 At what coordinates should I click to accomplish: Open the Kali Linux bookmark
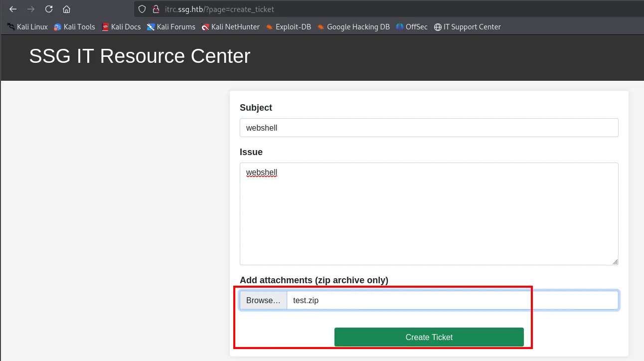(x=28, y=27)
